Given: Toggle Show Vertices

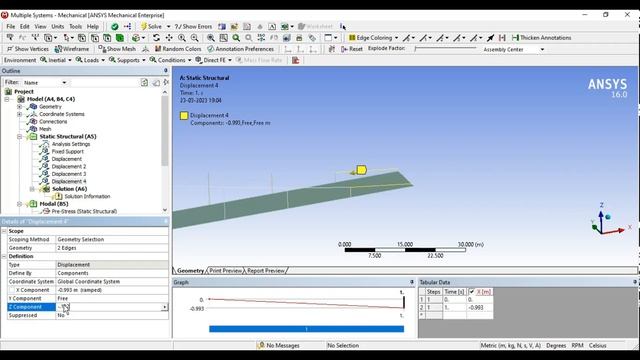Looking at the screenshot, I should [27, 49].
